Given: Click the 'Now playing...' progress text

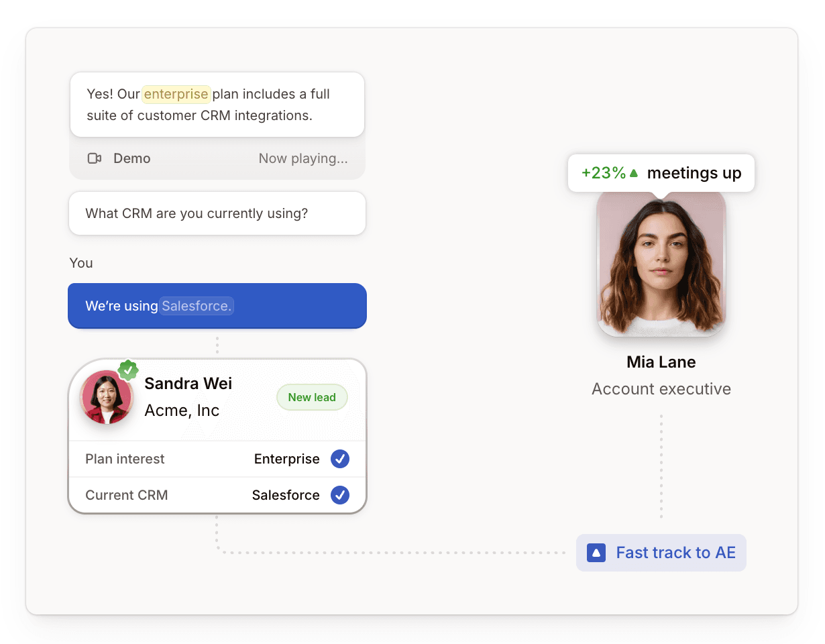Looking at the screenshot, I should pyautogui.click(x=303, y=158).
